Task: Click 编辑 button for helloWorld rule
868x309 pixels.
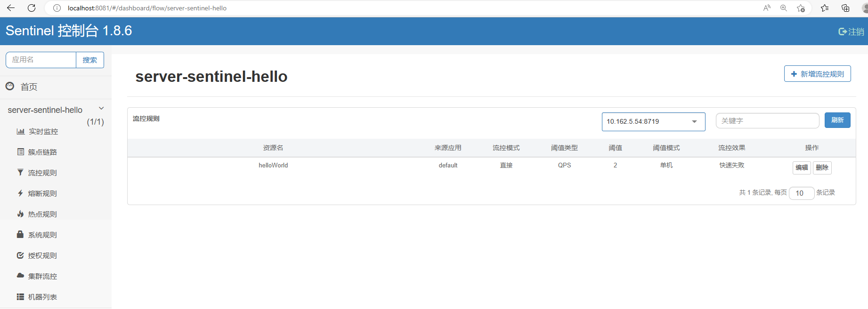Action: pyautogui.click(x=802, y=167)
